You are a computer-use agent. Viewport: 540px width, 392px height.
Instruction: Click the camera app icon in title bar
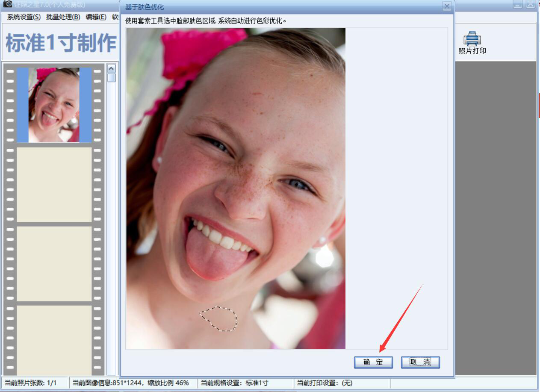(7, 4)
